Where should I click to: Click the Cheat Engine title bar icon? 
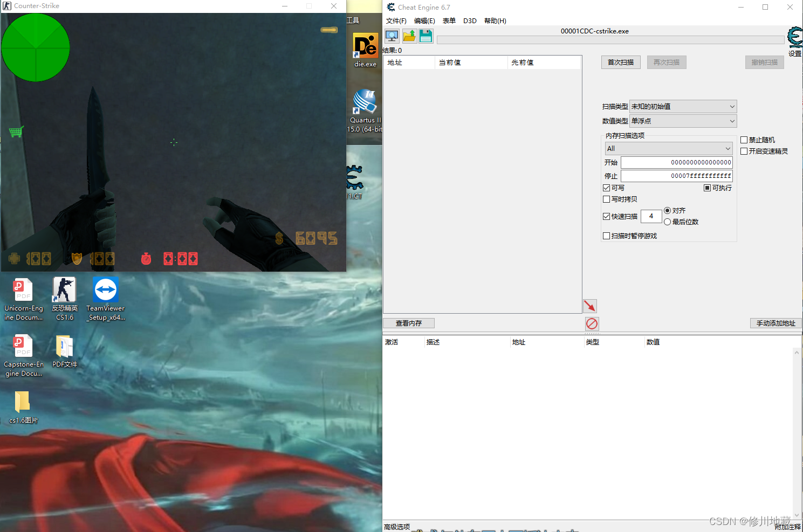[391, 7]
